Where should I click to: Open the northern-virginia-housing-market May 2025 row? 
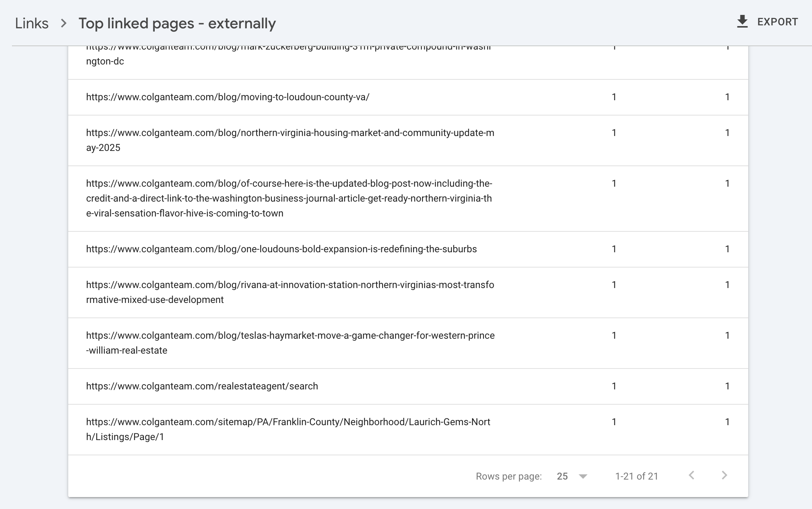click(290, 140)
